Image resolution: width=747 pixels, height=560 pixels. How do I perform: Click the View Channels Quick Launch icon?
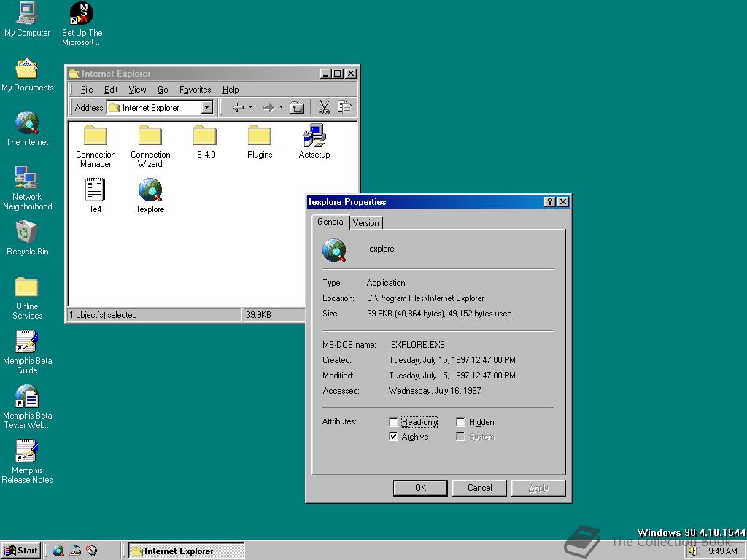91,551
